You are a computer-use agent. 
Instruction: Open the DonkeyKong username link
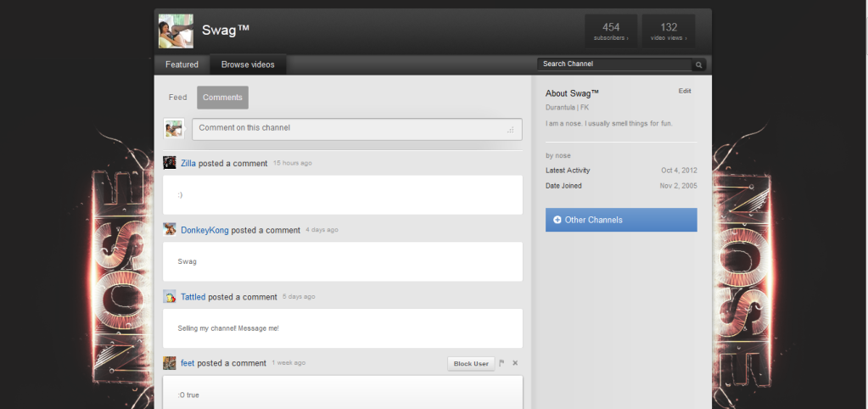click(x=204, y=230)
